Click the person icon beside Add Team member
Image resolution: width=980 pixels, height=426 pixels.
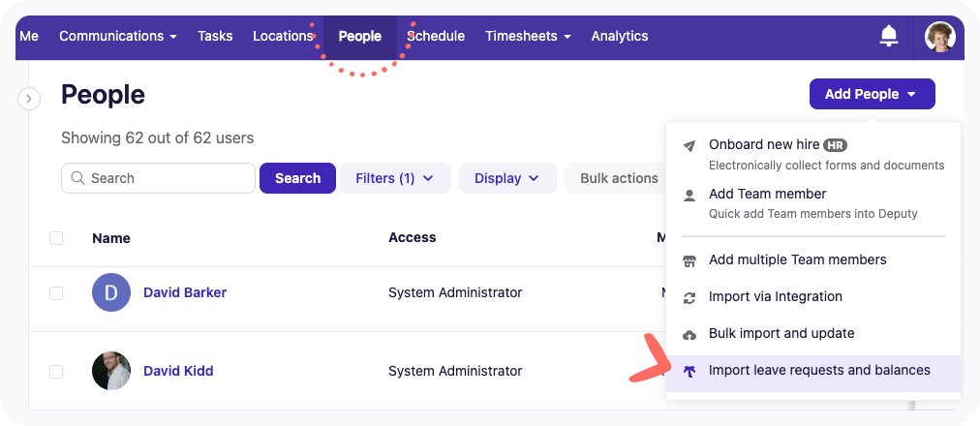click(689, 195)
